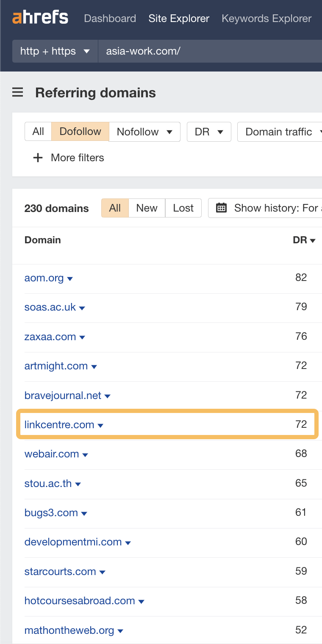Screen dimensions: 322x644
Task: Open the hamburger sidebar menu icon
Action: point(17,93)
